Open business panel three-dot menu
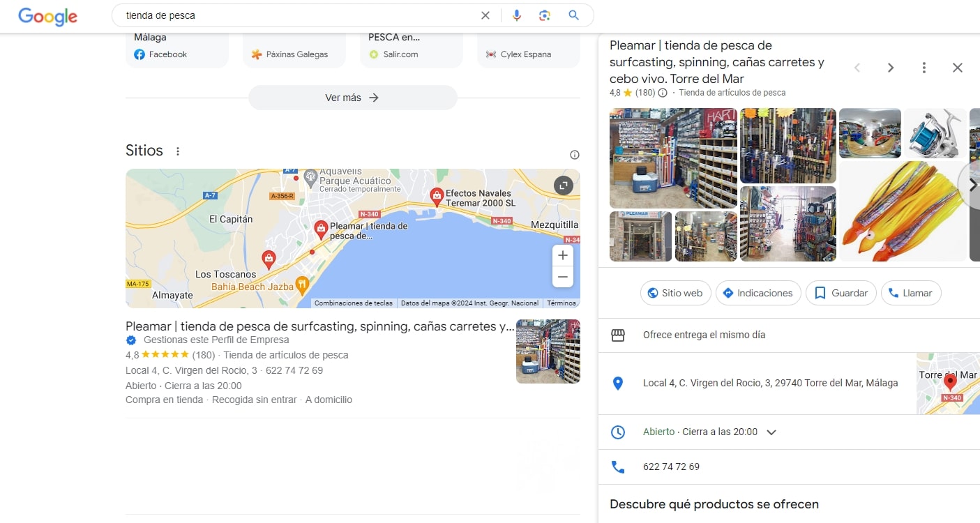 (924, 68)
